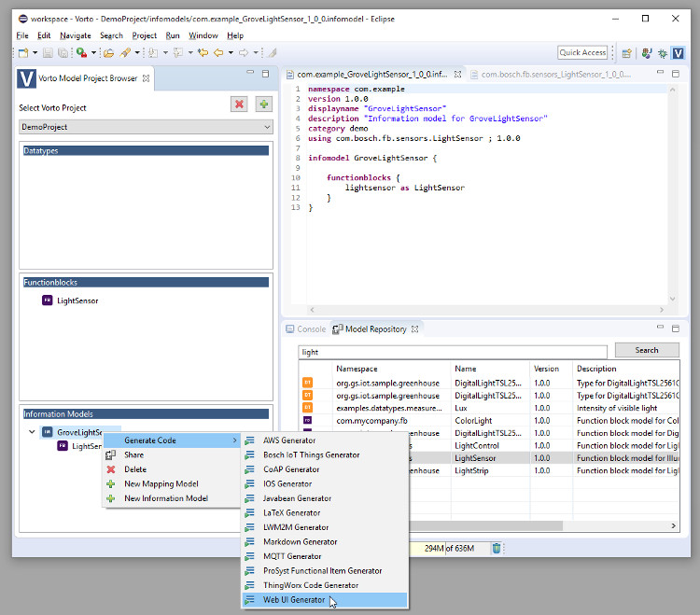Image resolution: width=700 pixels, height=615 pixels.
Task: Choose Generate Code in context menu
Action: tap(172, 440)
